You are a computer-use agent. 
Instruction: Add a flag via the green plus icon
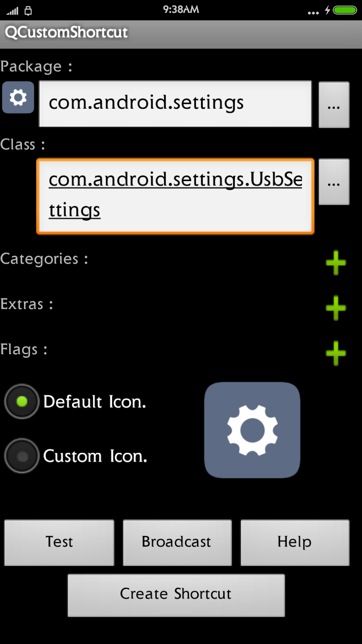pyautogui.click(x=336, y=354)
